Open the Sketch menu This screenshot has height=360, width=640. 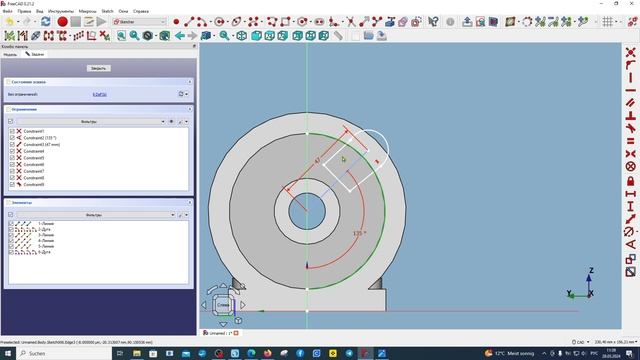click(x=107, y=11)
